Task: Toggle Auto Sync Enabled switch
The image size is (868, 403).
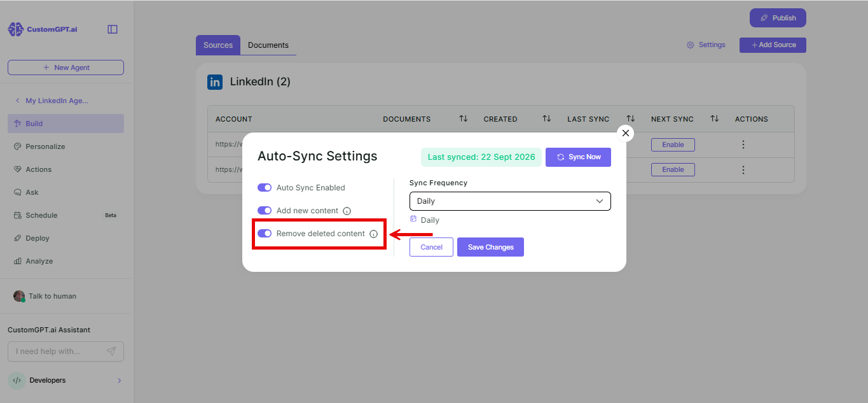Action: coord(265,188)
